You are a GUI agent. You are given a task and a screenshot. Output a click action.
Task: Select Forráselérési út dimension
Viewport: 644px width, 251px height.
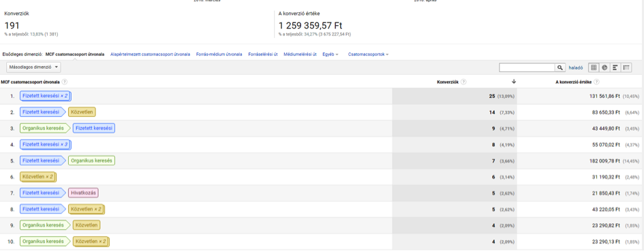pos(263,54)
